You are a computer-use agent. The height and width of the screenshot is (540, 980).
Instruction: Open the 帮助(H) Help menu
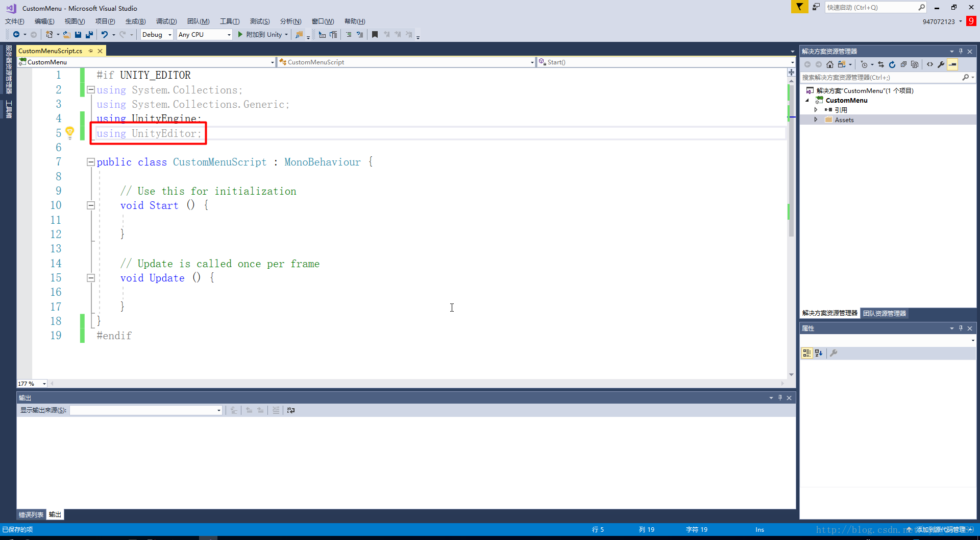tap(355, 21)
